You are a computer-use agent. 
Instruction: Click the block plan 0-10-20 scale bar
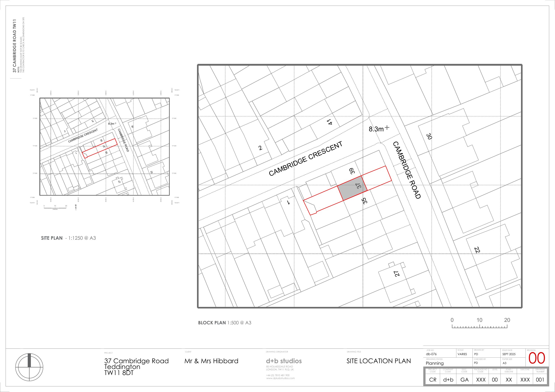pos(479,326)
